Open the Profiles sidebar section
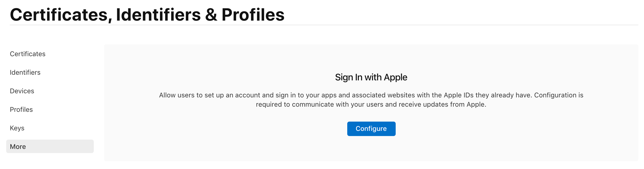Viewport: 644px width, 169px height. [x=21, y=109]
